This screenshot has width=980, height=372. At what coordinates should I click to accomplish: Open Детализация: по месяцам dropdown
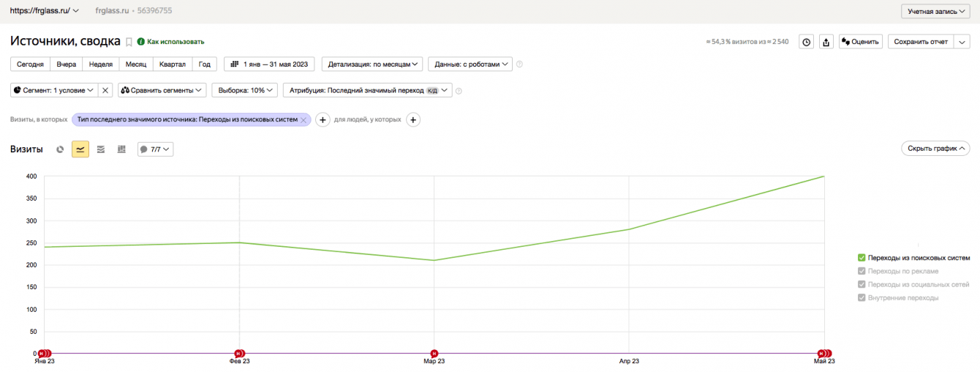tap(373, 64)
